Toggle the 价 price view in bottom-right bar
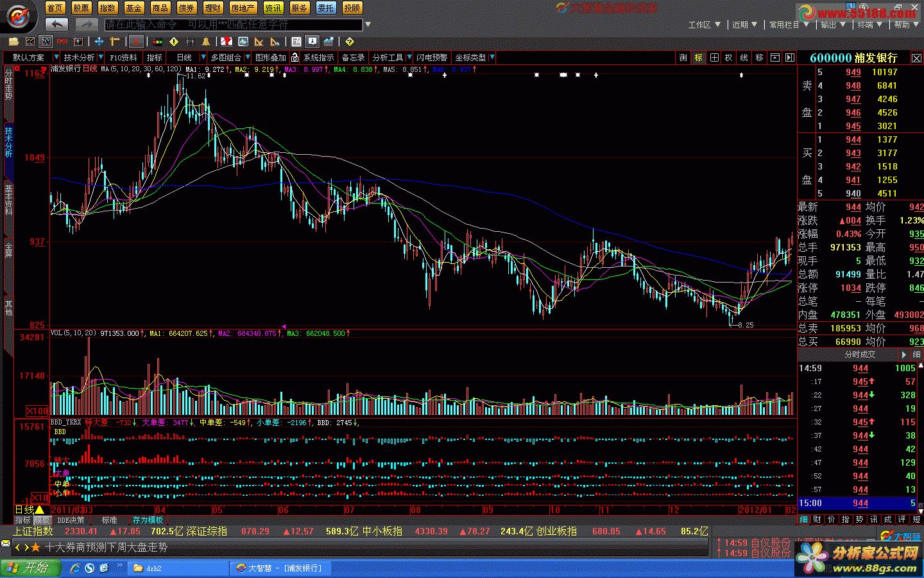Screen dimensions: 924x578 [831, 519]
